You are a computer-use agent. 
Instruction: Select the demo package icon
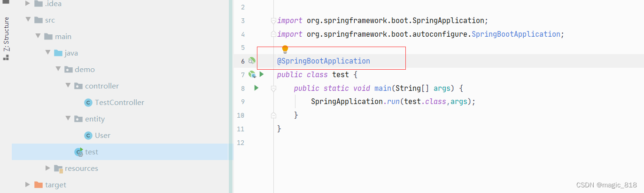pos(69,69)
